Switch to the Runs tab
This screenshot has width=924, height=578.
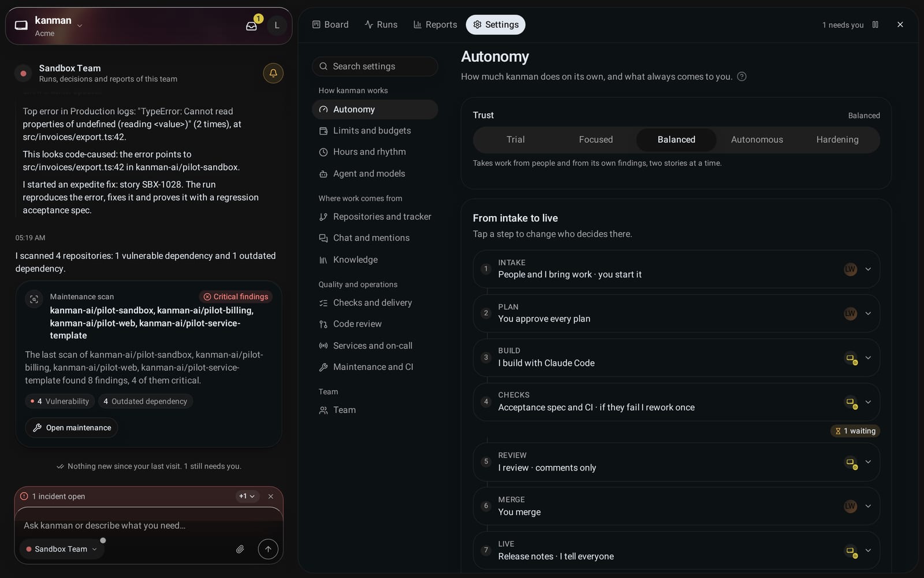click(x=381, y=25)
